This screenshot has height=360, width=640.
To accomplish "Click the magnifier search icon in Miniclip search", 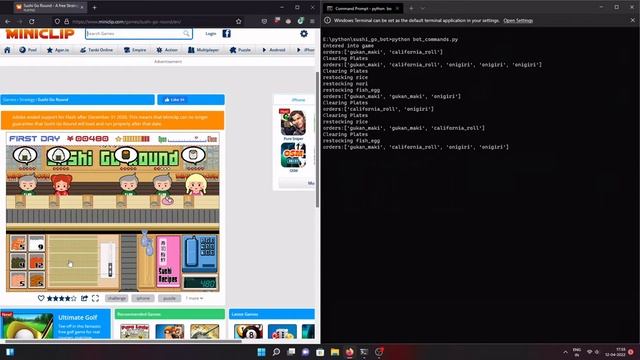I will (187, 33).
